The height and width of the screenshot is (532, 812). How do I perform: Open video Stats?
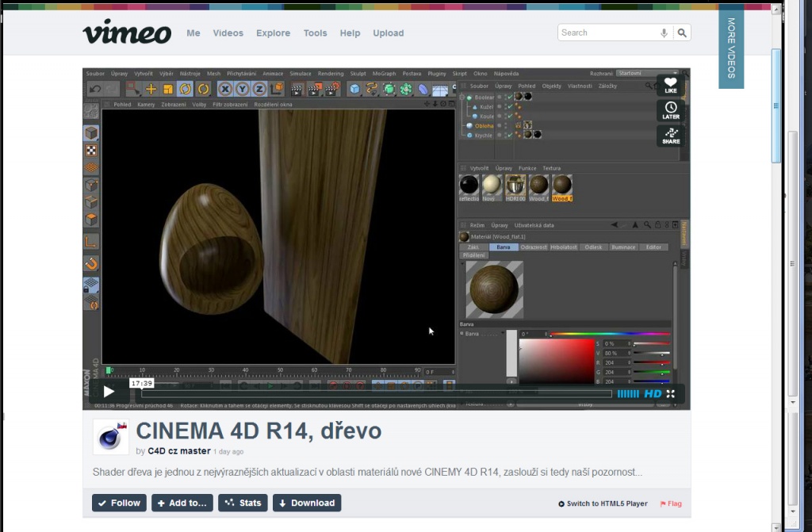243,503
